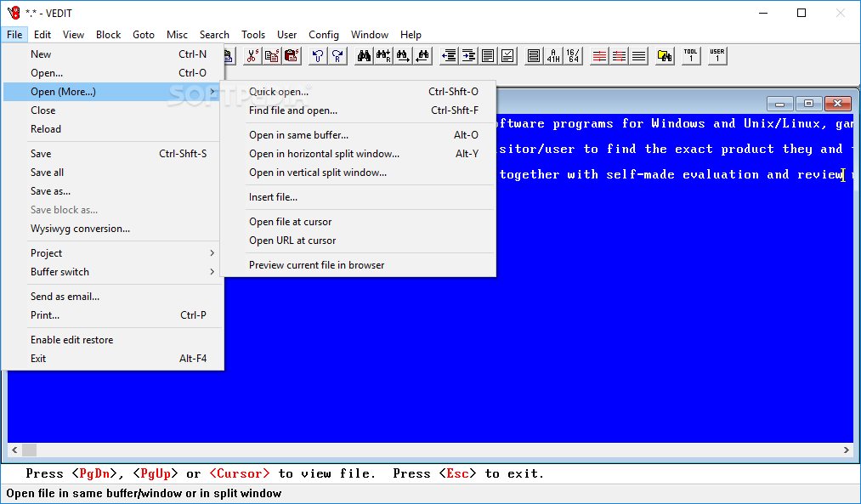Open the Block menu
Screen dimensions: 861x504
point(108,35)
